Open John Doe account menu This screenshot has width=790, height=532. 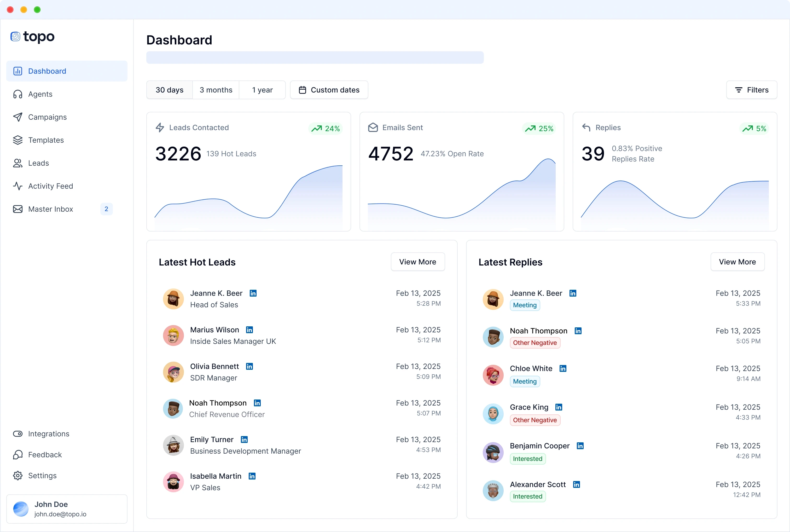click(67, 508)
